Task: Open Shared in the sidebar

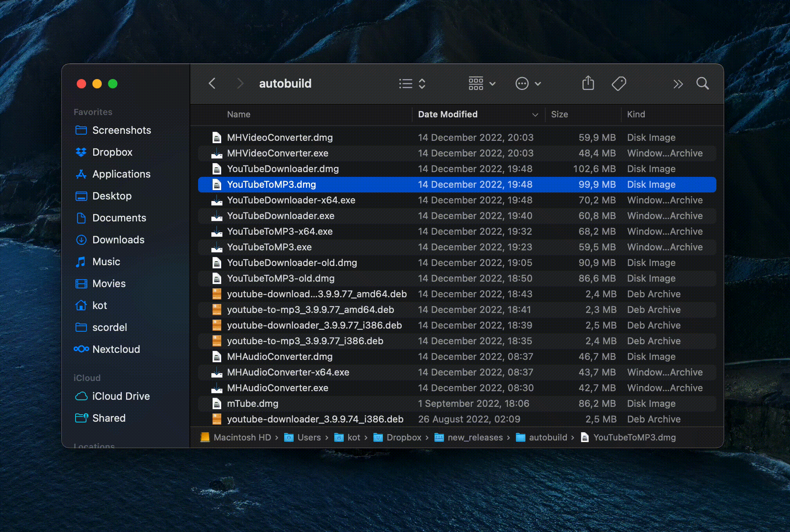Action: tap(100, 418)
